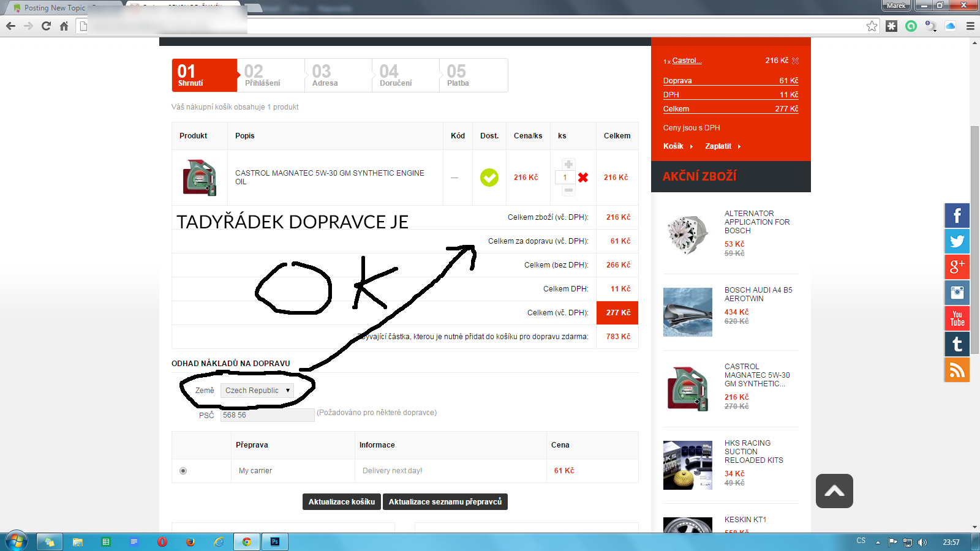Open the Instagram social icon

pyautogui.click(x=957, y=293)
